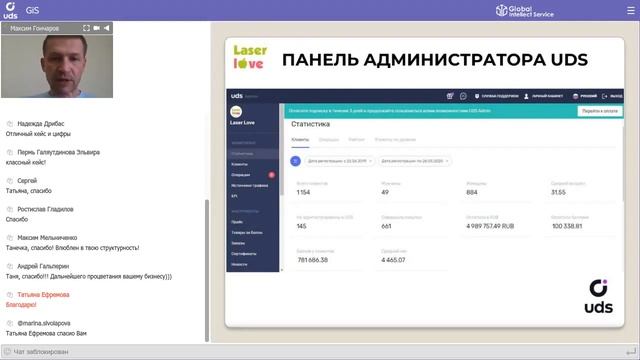
Task: Select the name Татьяна Ефремова in chat
Action: pyautogui.click(x=43, y=295)
